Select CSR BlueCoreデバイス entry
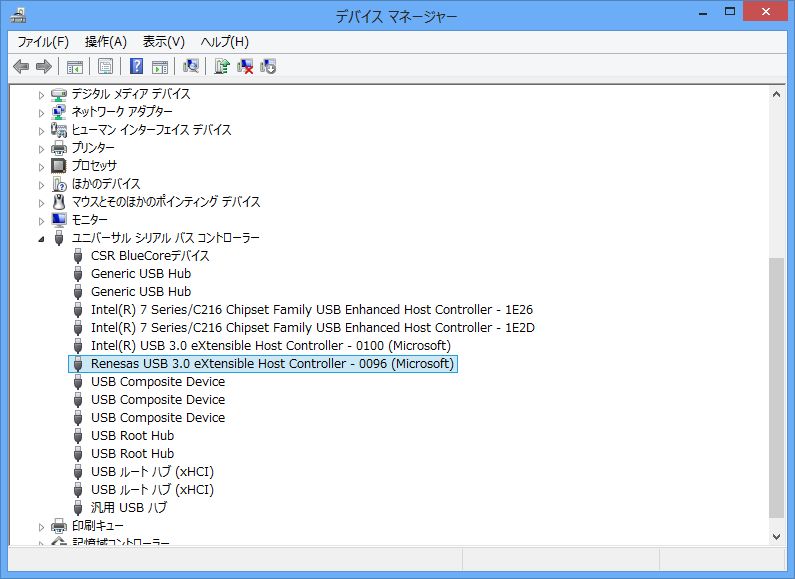 coord(150,256)
